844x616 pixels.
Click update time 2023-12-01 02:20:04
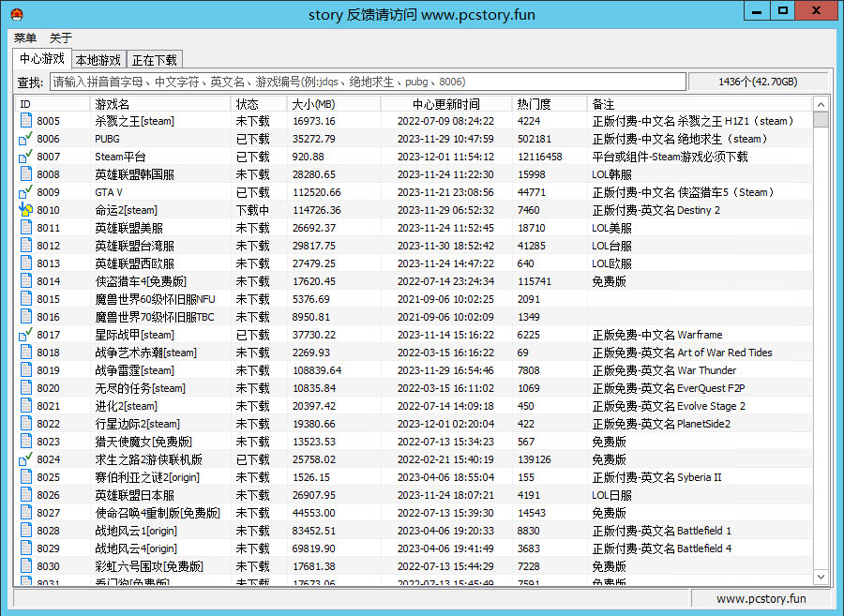(x=445, y=424)
